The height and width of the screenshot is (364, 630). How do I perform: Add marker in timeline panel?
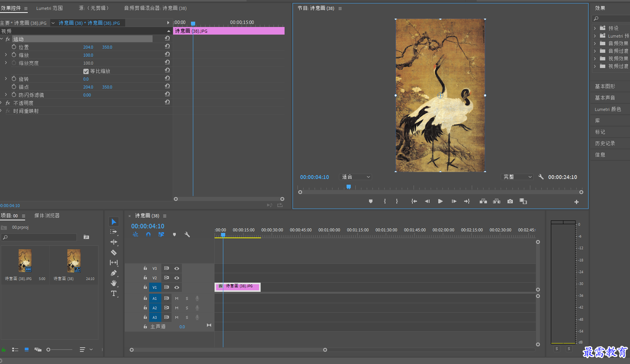[x=174, y=234]
